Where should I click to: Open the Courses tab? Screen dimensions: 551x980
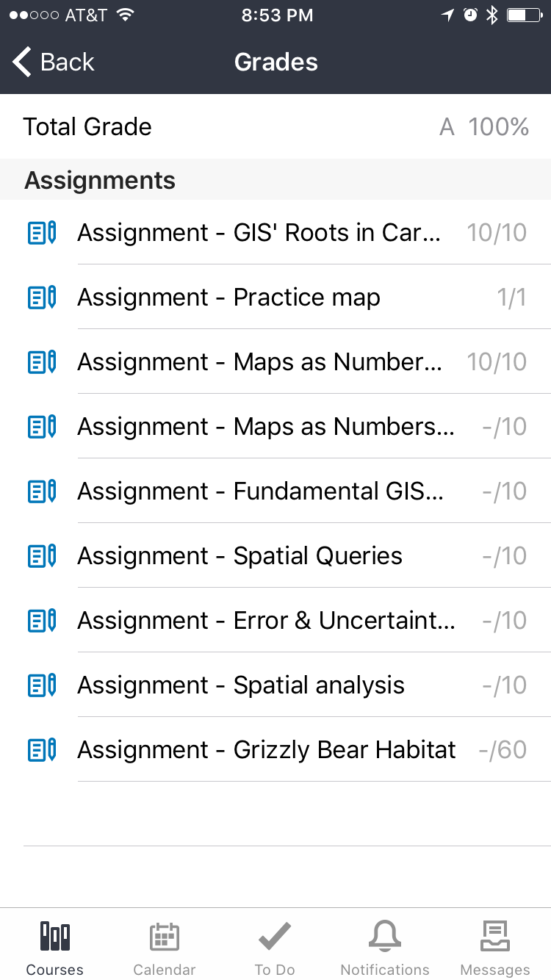click(55, 937)
